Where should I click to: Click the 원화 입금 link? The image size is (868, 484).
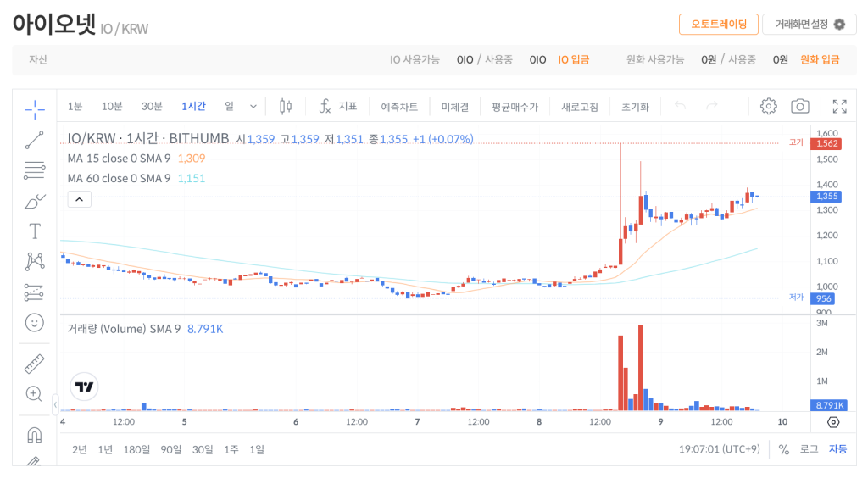820,60
